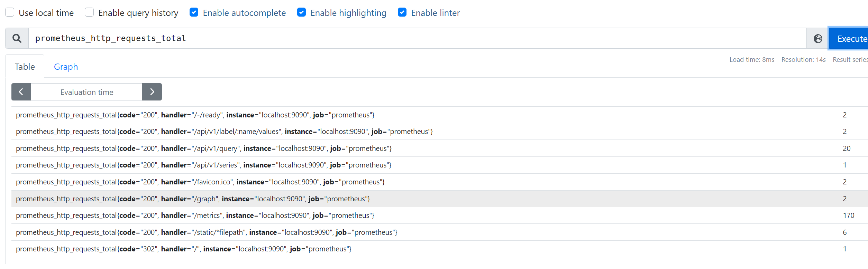868x269 pixels.
Task: Select the highlighted /graph handler row
Action: coord(440,199)
